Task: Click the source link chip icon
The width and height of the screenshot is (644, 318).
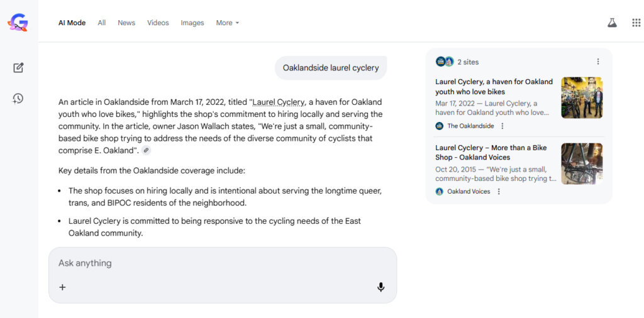Action: click(146, 150)
